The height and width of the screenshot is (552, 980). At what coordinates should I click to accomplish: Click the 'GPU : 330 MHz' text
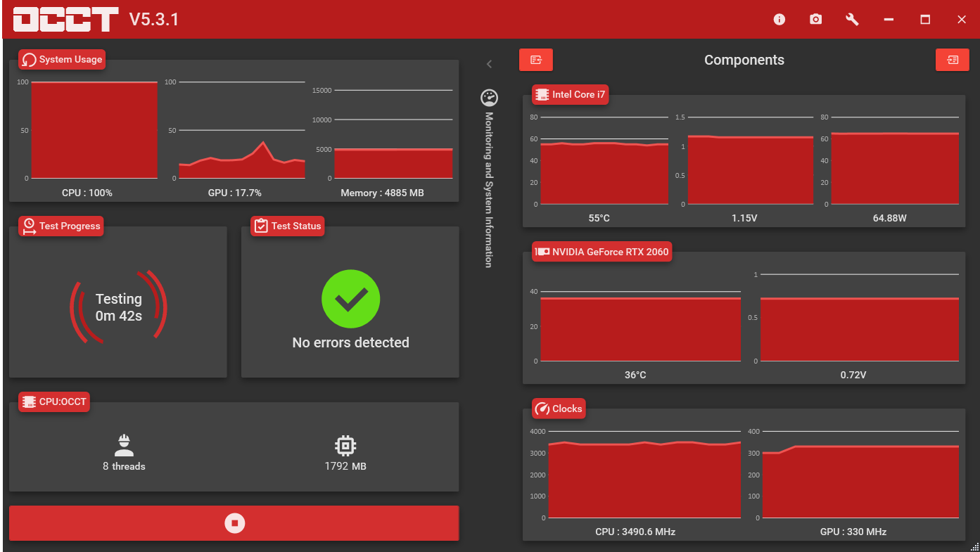coord(853,532)
